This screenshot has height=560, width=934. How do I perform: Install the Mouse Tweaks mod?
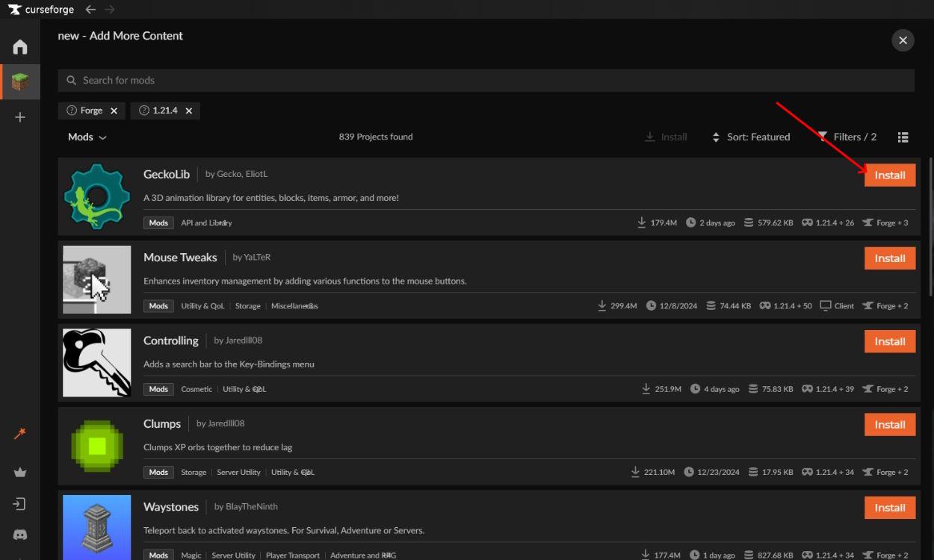point(889,258)
